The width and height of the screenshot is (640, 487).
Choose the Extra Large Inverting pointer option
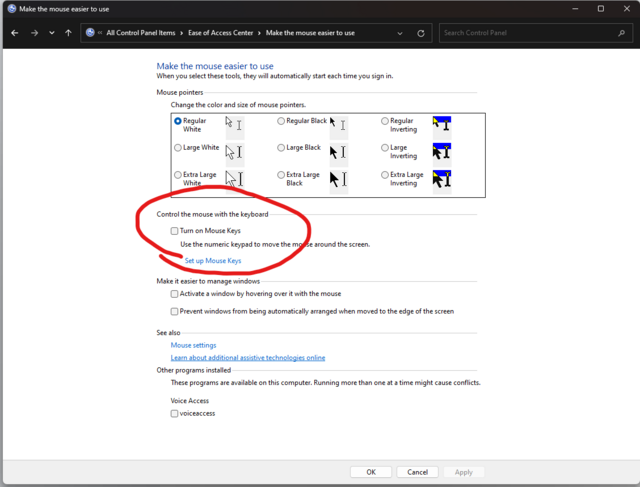(x=385, y=175)
